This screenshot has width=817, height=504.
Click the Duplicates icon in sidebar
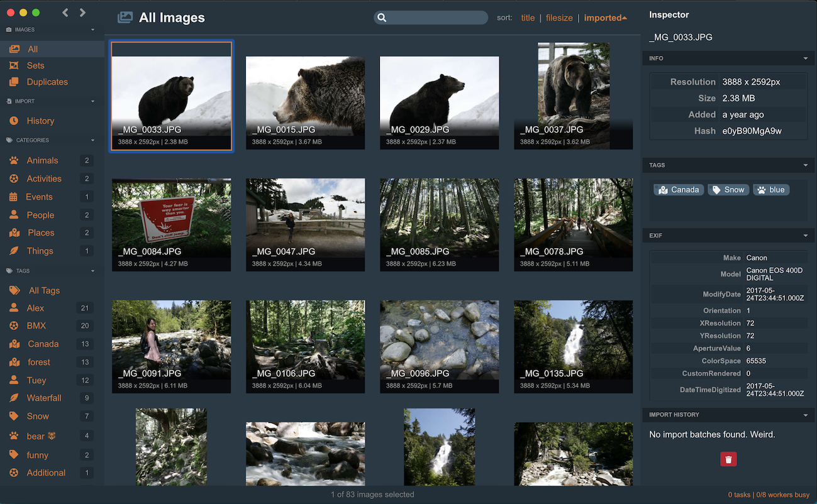tap(14, 82)
